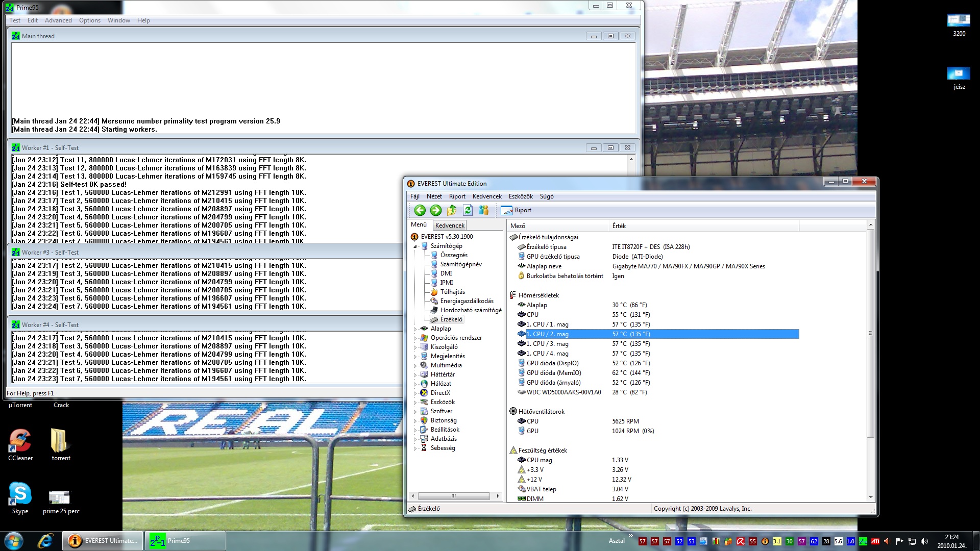Select Túlhajtás in the tree
The image size is (980, 551).
point(453,292)
